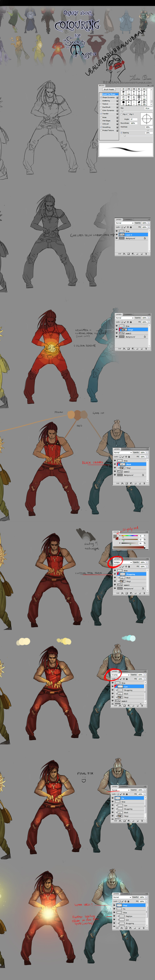Hide Background layer in Layer 3 highlighted panel
The height and width of the screenshot is (980, 155).
click(117, 238)
